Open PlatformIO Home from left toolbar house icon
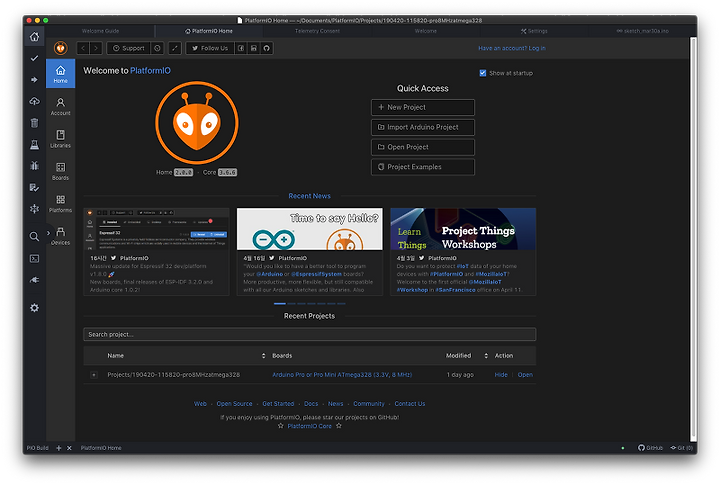The image size is (720, 485). (x=34, y=37)
